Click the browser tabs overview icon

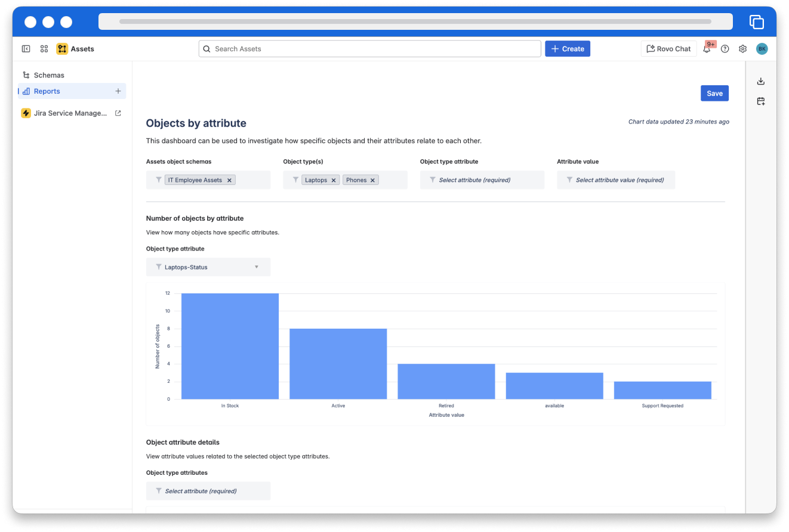pyautogui.click(x=757, y=22)
